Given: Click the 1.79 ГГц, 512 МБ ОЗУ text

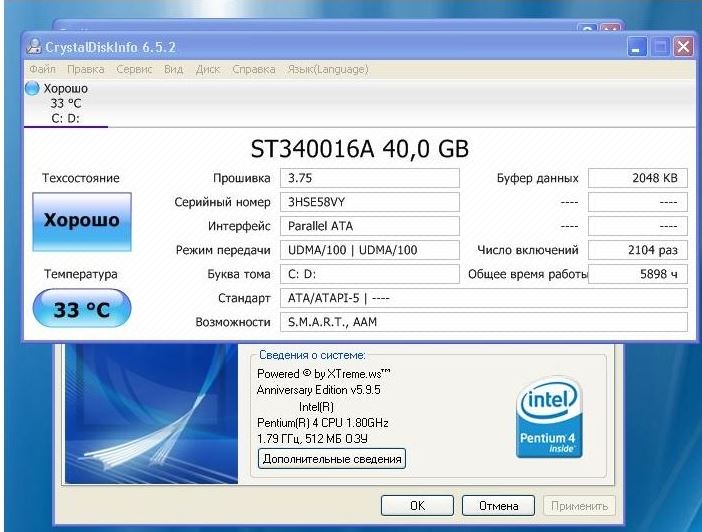Looking at the screenshot, I should tap(312, 439).
